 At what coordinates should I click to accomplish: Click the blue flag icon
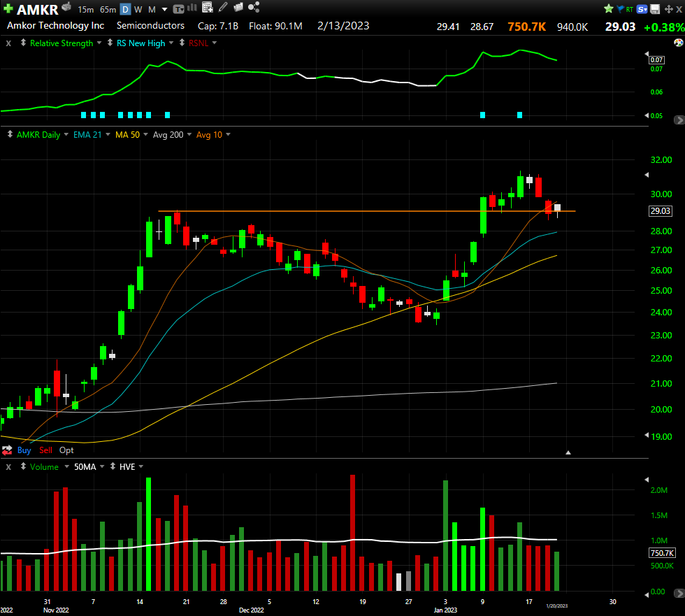(x=620, y=8)
